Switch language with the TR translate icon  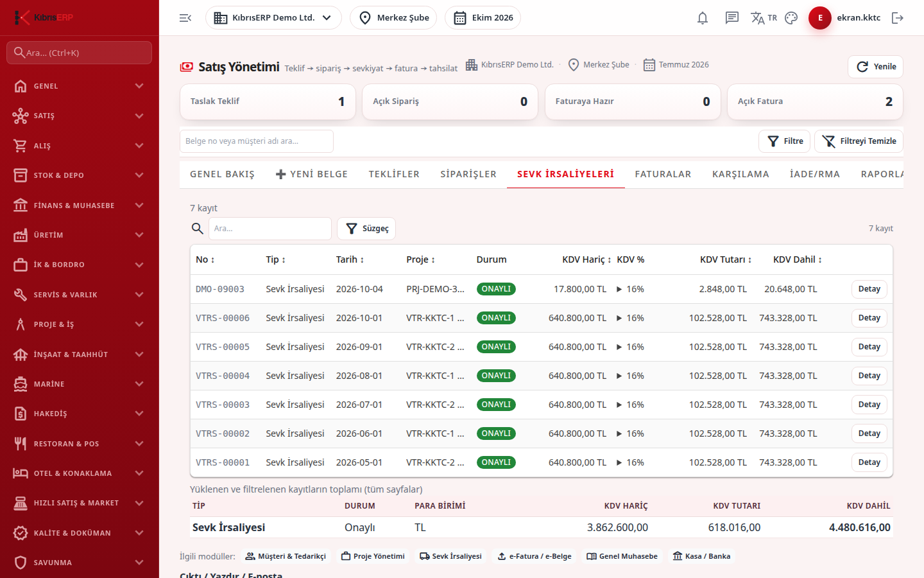[764, 18]
